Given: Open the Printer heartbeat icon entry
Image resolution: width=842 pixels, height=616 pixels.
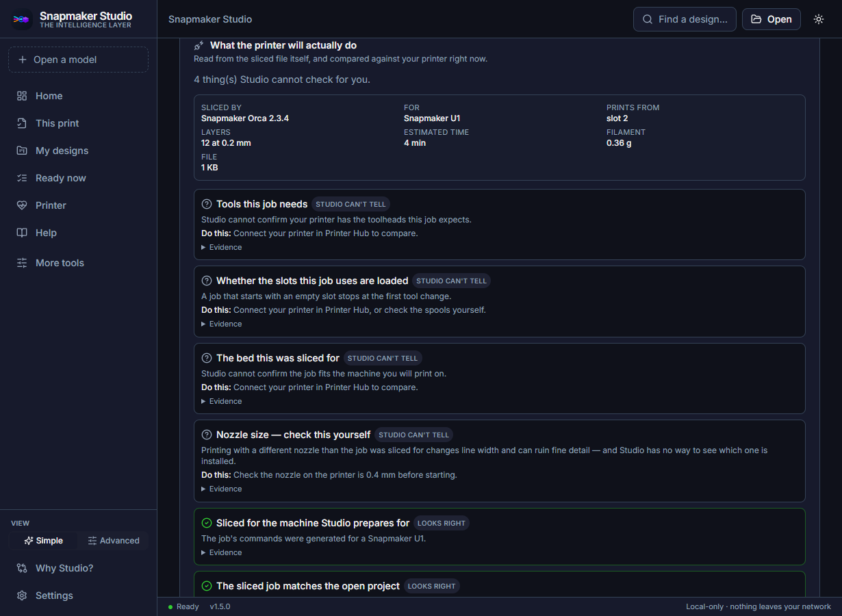Looking at the screenshot, I should click(x=22, y=205).
